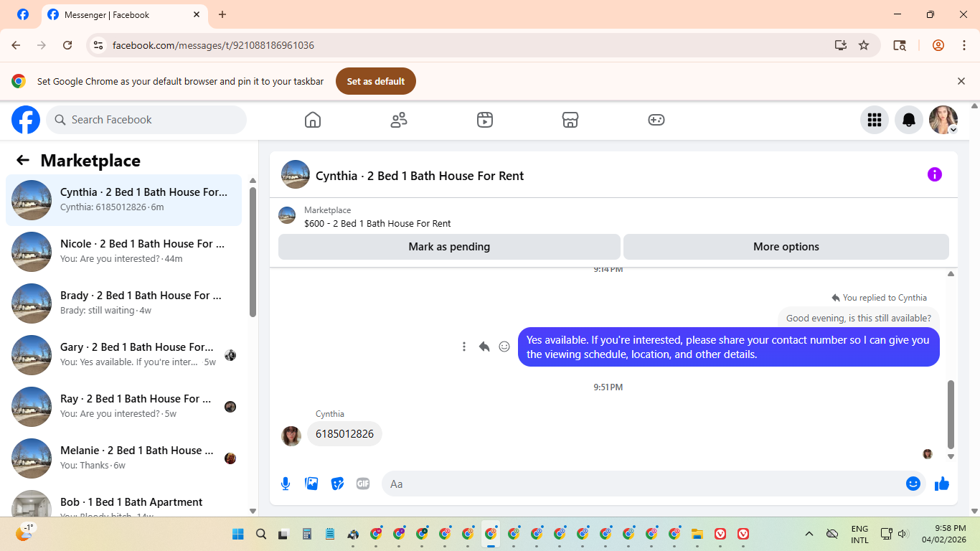980x551 pixels.
Task: Open Nicole conversation in list
Action: tap(123, 252)
